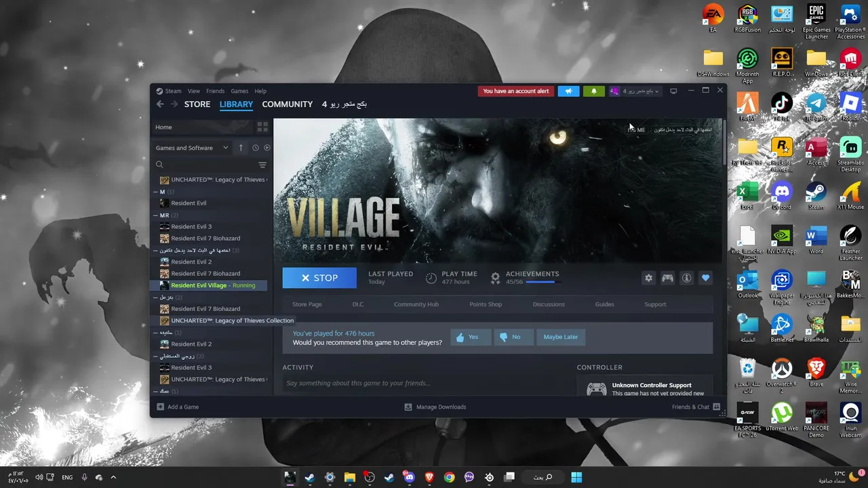Open the profile tab next to COMMUNITY
868x488 pixels.
tap(344, 104)
